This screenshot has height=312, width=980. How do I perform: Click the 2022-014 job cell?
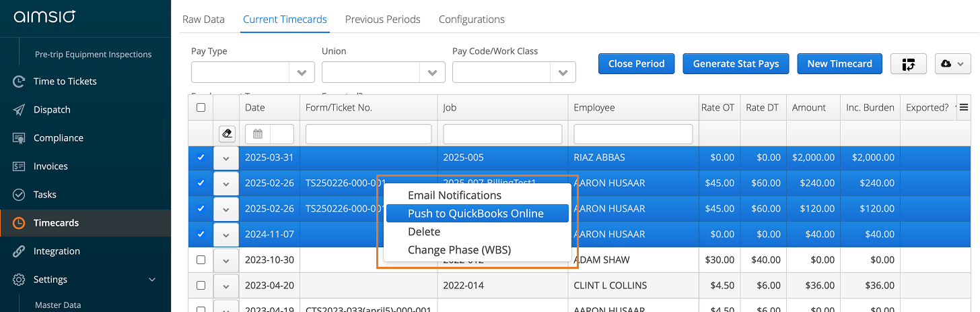click(x=503, y=286)
